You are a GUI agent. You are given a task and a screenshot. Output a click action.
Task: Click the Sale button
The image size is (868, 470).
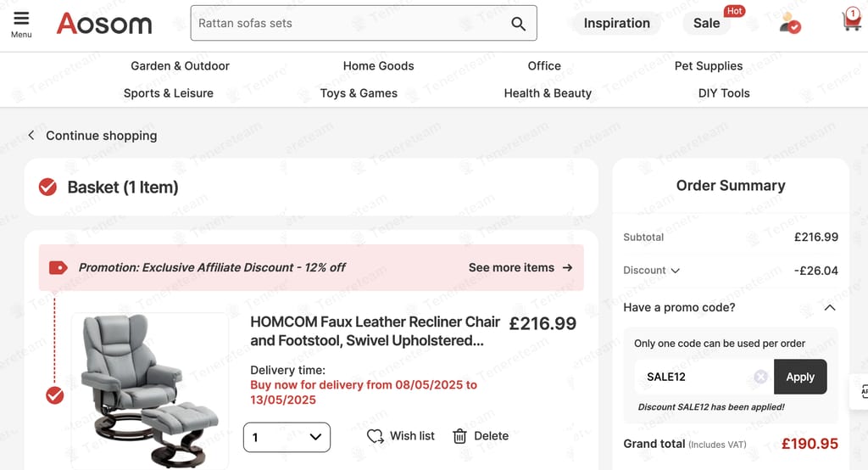point(706,23)
